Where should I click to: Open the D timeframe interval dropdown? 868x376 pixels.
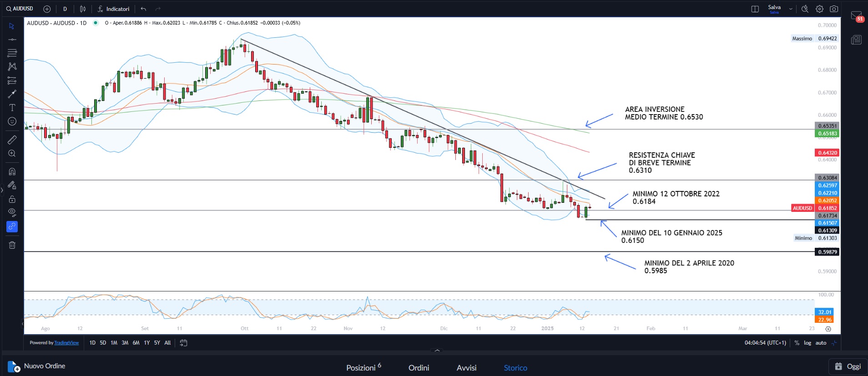[x=65, y=9]
